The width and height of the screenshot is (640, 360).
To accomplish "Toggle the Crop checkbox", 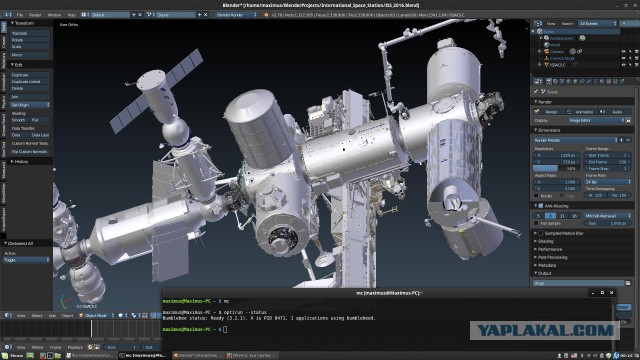I will pyautogui.click(x=562, y=196).
